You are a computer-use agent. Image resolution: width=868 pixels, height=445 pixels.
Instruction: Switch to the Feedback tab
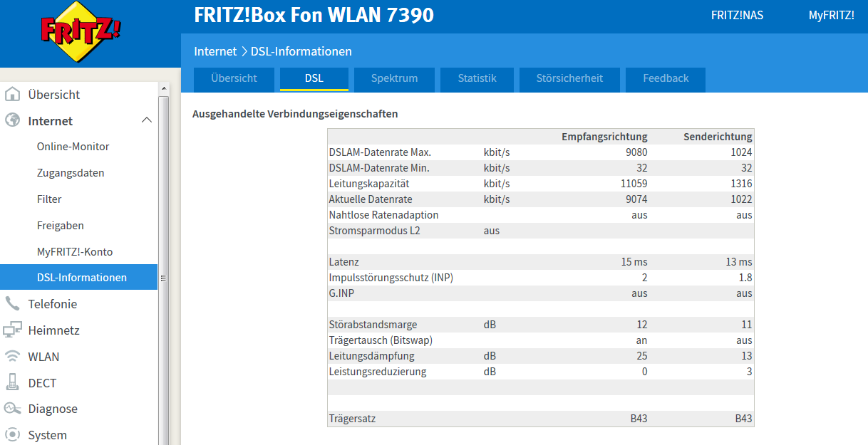pos(666,79)
